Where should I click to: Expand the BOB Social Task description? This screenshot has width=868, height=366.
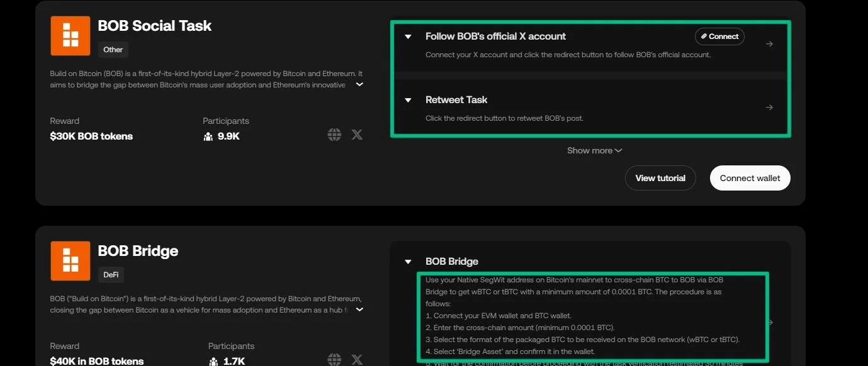[359, 84]
